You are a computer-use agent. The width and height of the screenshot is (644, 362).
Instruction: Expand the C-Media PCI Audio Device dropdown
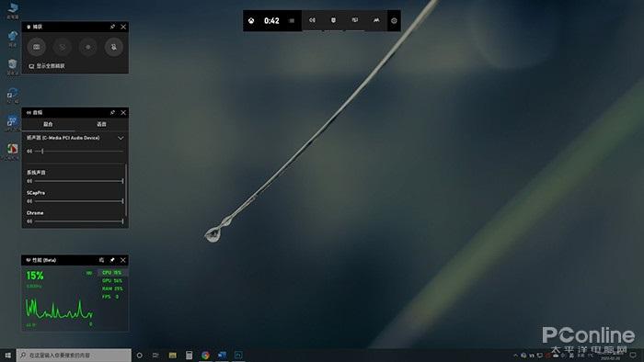121,138
